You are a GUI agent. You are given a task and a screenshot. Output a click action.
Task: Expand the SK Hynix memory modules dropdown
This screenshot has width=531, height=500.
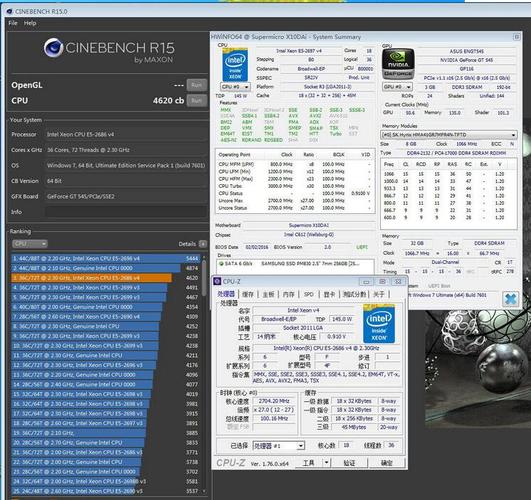(x=448, y=135)
